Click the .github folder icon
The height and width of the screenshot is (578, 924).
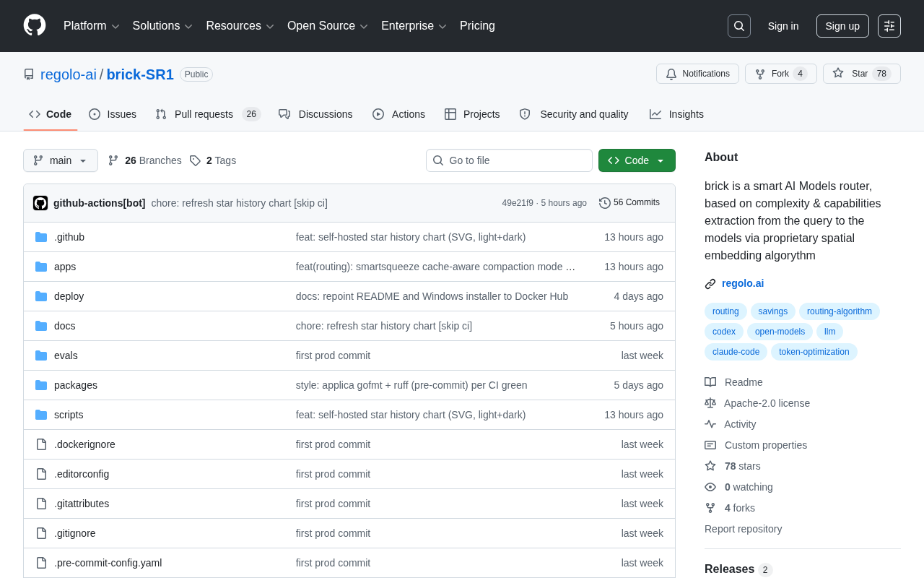[41, 237]
